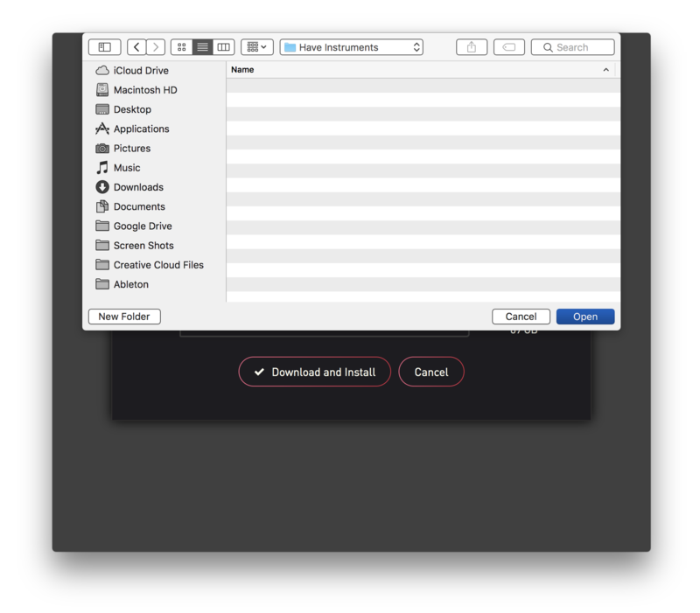Switch to icon view
Image resolution: width=700 pixels, height=613 pixels.
(x=182, y=47)
